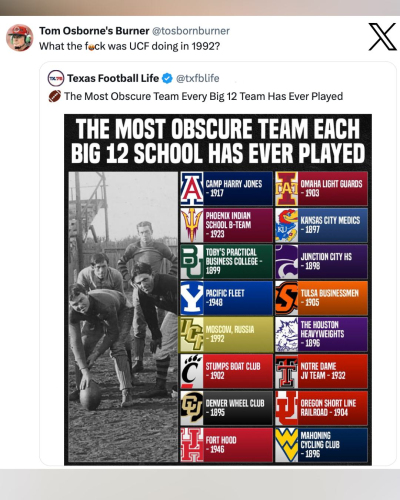Click the quoted tweet caption text
This screenshot has height=500, width=400.
[x=203, y=96]
